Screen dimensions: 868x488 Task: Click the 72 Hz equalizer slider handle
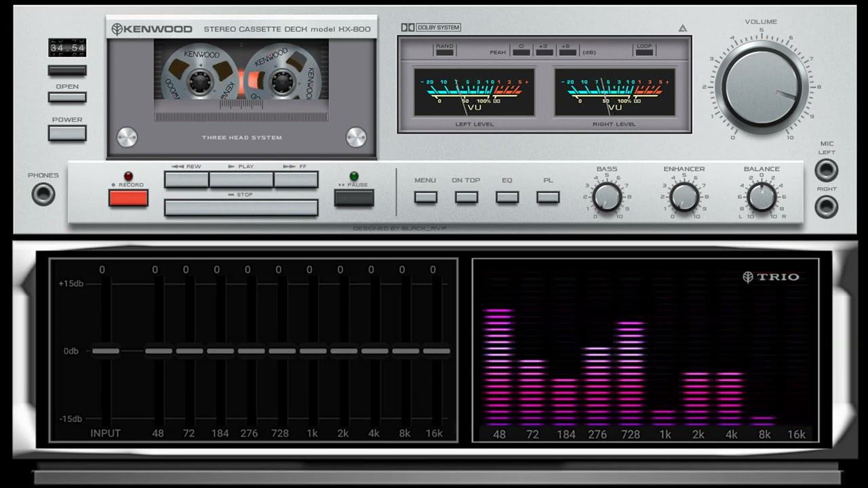click(189, 351)
